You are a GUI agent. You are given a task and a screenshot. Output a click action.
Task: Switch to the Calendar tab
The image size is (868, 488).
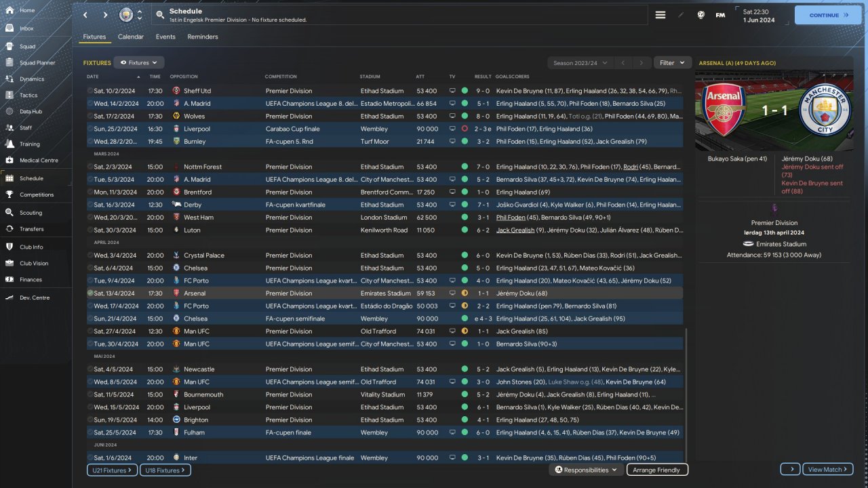click(130, 37)
